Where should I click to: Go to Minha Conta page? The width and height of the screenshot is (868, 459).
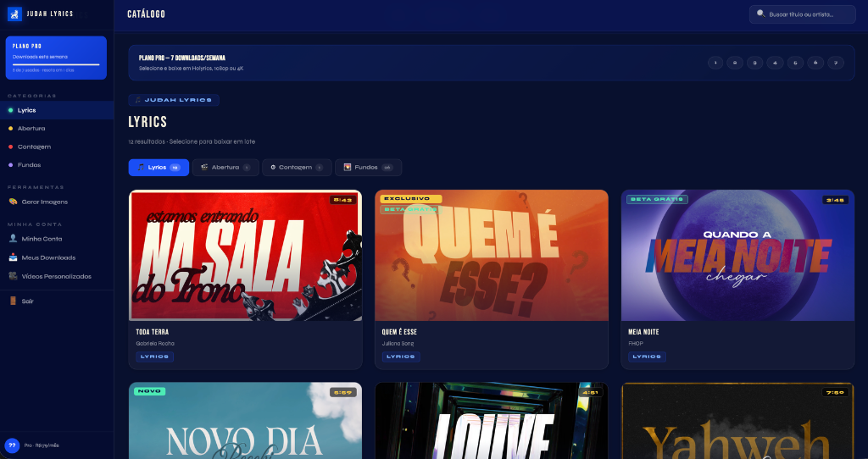(57, 239)
